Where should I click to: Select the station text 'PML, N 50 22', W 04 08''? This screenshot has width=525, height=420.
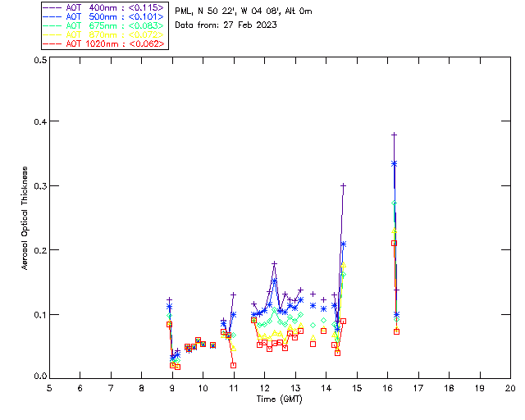[x=228, y=11]
